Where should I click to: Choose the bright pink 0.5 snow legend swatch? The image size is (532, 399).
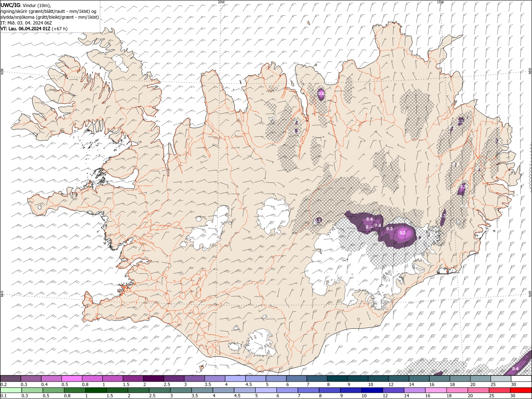click(x=71, y=379)
